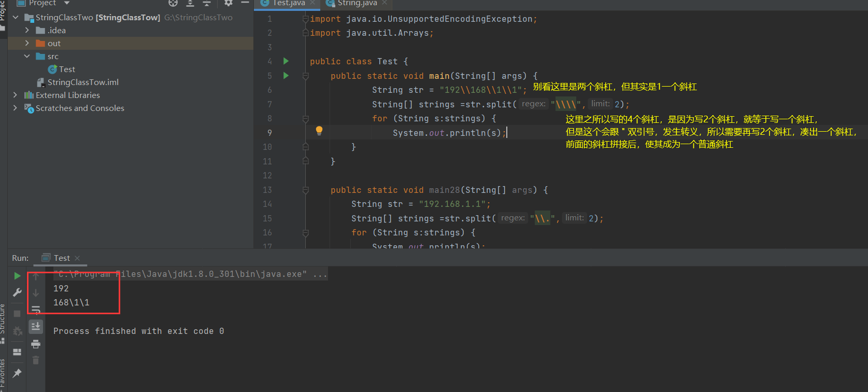Click console output line 192
868x392 pixels.
(61, 288)
